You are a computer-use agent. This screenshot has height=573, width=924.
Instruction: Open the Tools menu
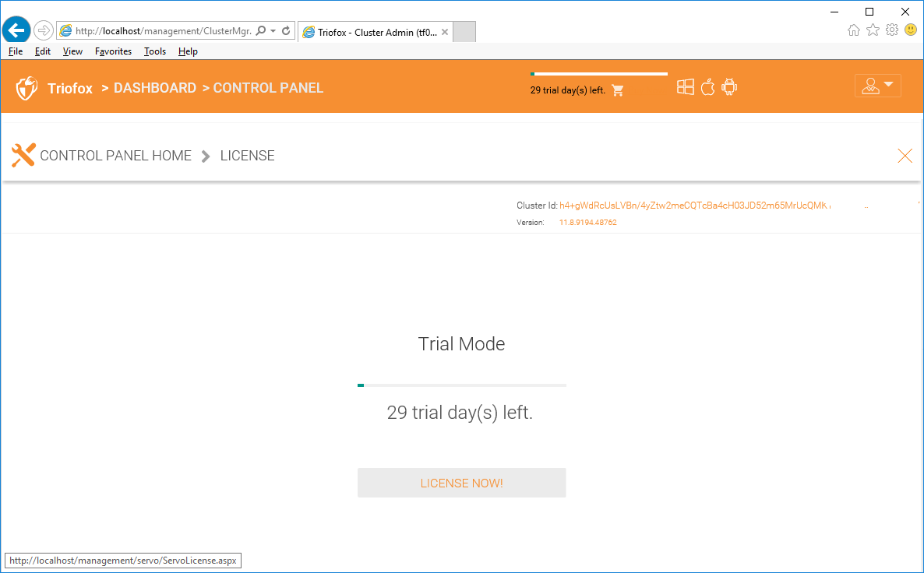pos(155,51)
